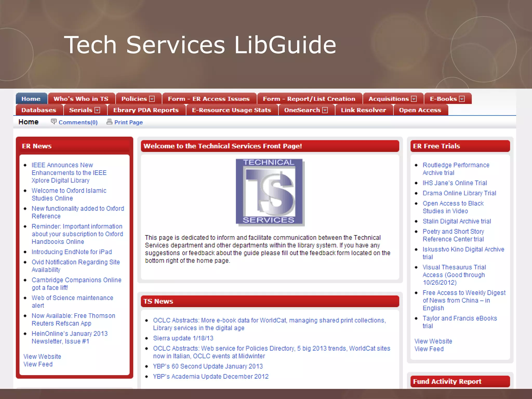The height and width of the screenshot is (399, 532).
Task: Go to E-Resource Usage Stats tab
Action: pos(231,110)
